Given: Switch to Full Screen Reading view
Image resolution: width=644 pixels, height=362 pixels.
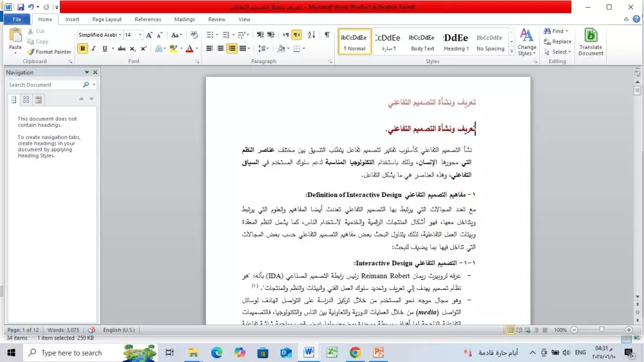Looking at the screenshot, I should (x=519, y=330).
